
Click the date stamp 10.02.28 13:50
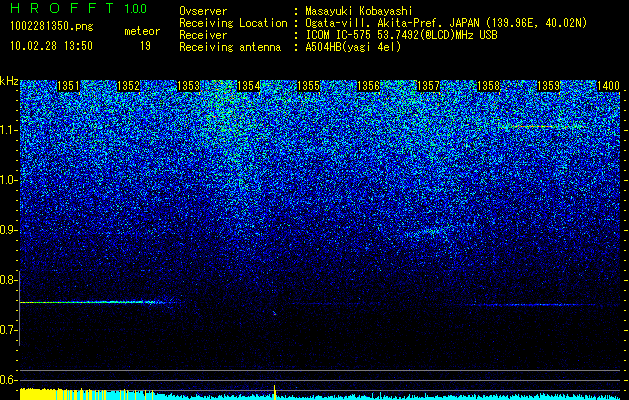[51, 46]
